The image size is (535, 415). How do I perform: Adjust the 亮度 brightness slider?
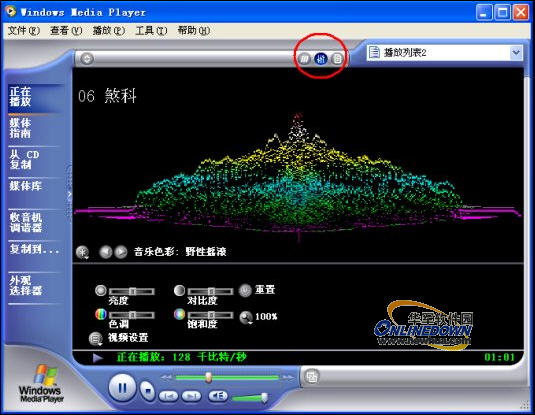[132, 291]
